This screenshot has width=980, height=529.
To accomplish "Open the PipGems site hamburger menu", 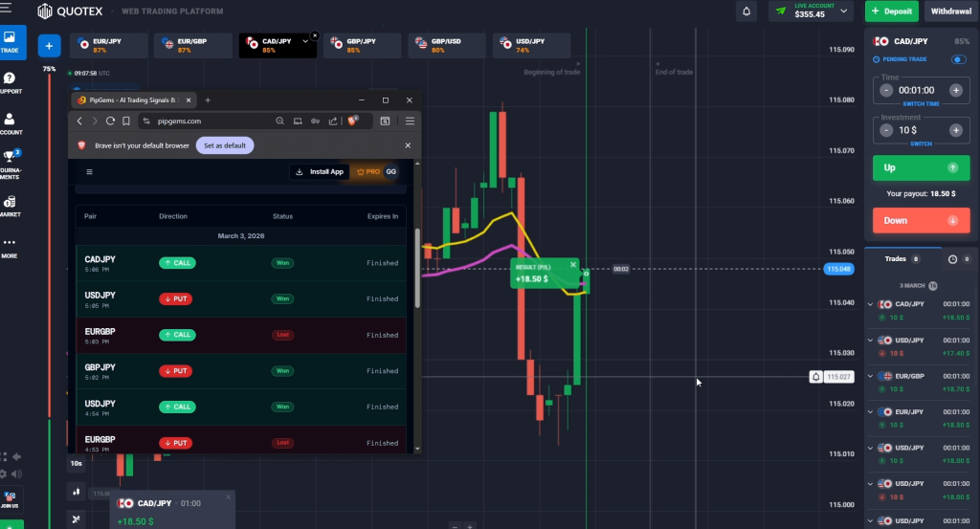I will pyautogui.click(x=89, y=172).
